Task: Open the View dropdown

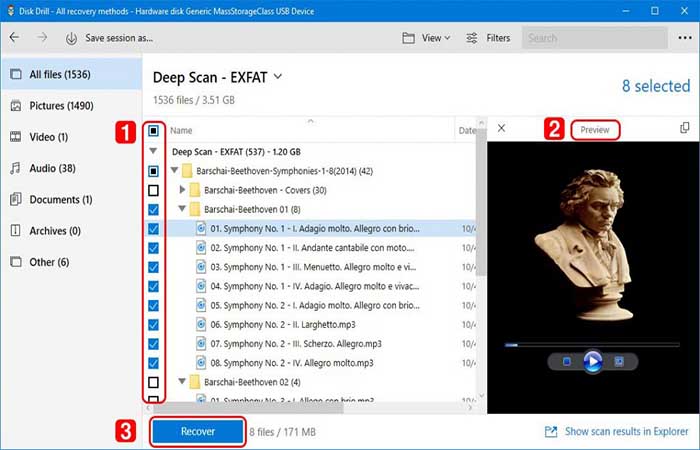Action: click(426, 38)
